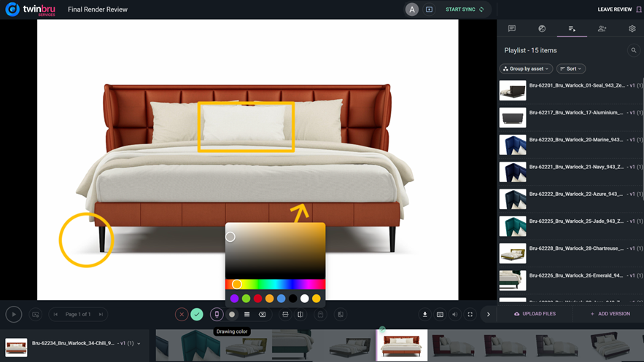Open the invite collaborators tab
Screen dimensions: 644x362
coord(602,28)
